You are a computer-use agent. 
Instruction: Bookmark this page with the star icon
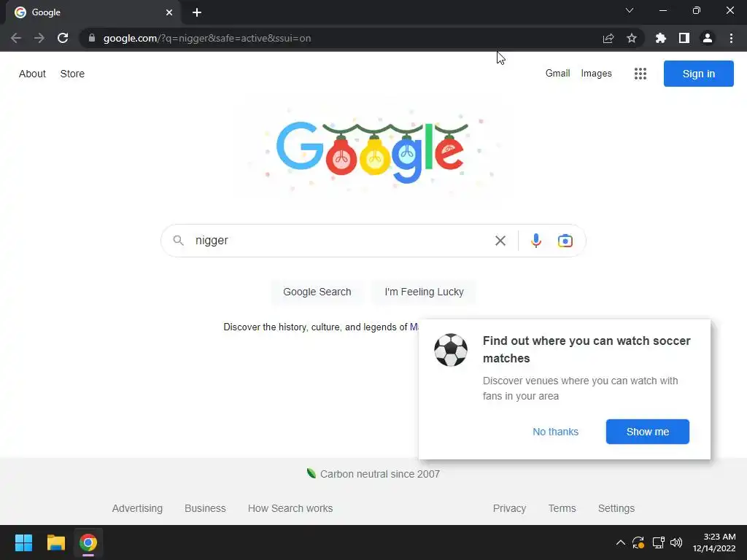[x=632, y=38]
